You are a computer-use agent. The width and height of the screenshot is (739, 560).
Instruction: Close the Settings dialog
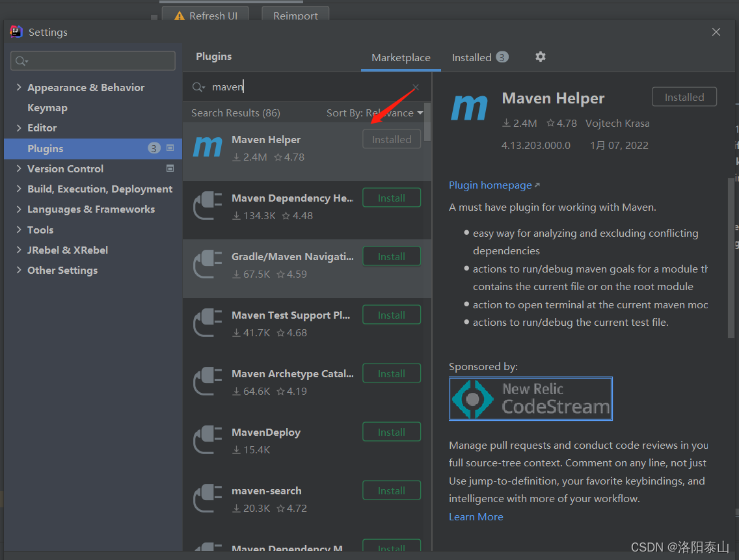(x=716, y=32)
